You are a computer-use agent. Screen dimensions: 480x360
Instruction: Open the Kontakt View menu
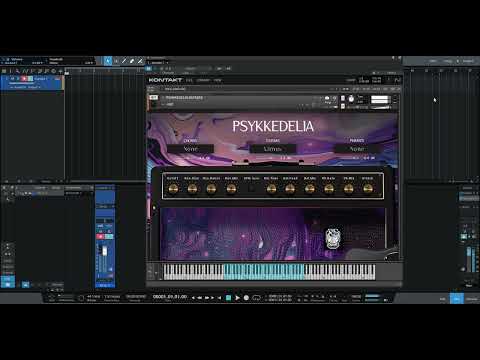click(x=217, y=80)
